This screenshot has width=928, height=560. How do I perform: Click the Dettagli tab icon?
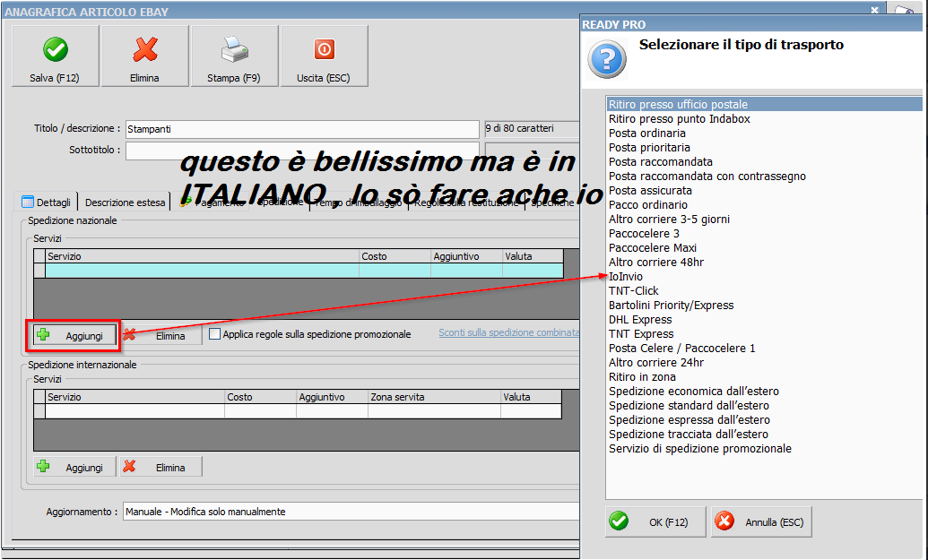click(27, 202)
